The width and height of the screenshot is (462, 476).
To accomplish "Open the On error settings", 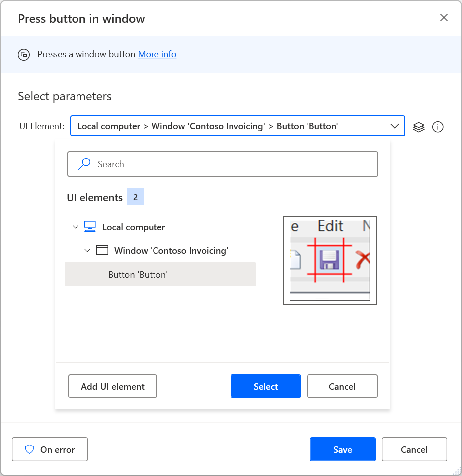I will [50, 449].
